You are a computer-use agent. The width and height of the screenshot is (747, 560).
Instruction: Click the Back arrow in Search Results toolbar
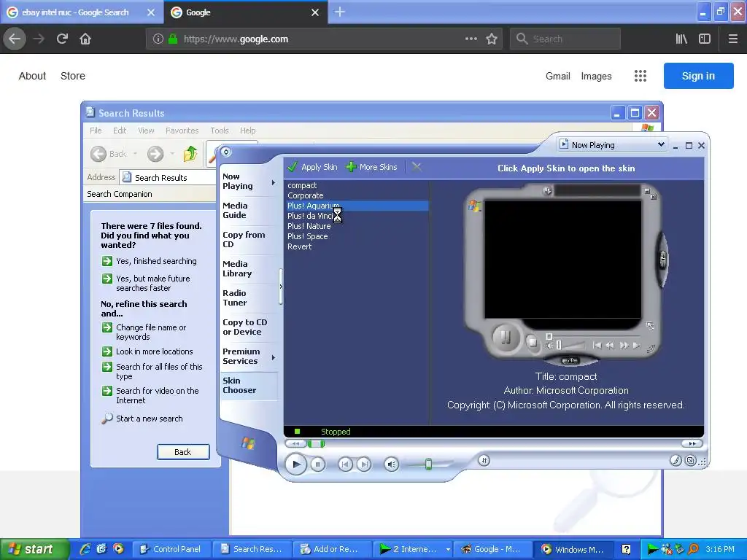pyautogui.click(x=98, y=154)
